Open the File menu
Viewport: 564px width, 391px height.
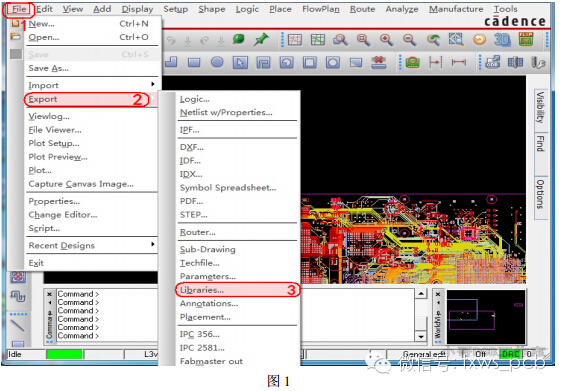[19, 9]
